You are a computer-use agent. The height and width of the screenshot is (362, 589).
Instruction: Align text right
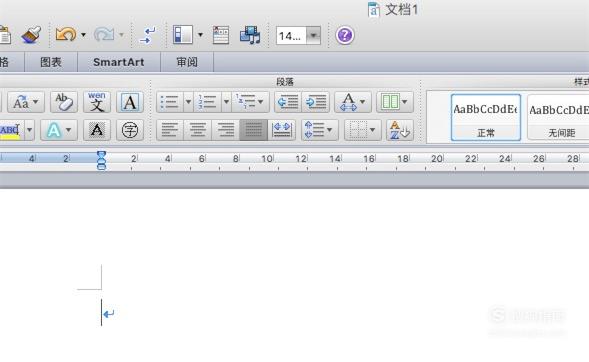pos(225,130)
